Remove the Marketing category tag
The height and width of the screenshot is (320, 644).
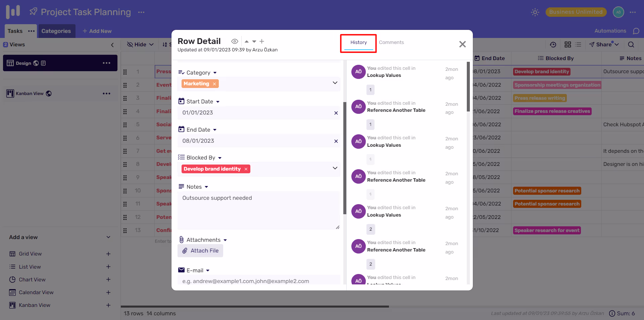click(214, 84)
